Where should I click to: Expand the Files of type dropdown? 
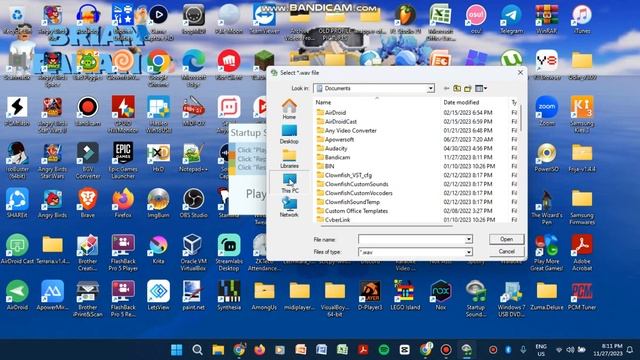click(x=469, y=252)
